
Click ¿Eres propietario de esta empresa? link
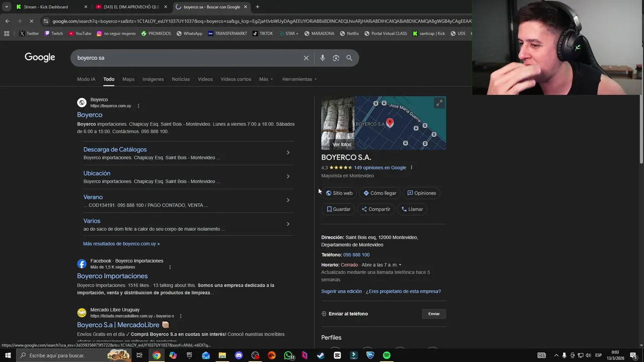click(403, 291)
